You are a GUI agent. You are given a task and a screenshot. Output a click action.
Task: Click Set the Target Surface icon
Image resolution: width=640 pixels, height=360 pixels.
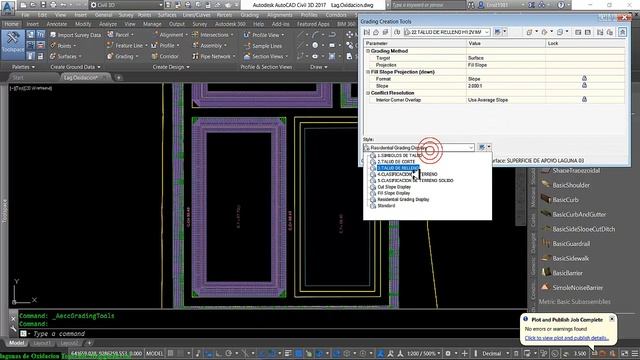376,32
